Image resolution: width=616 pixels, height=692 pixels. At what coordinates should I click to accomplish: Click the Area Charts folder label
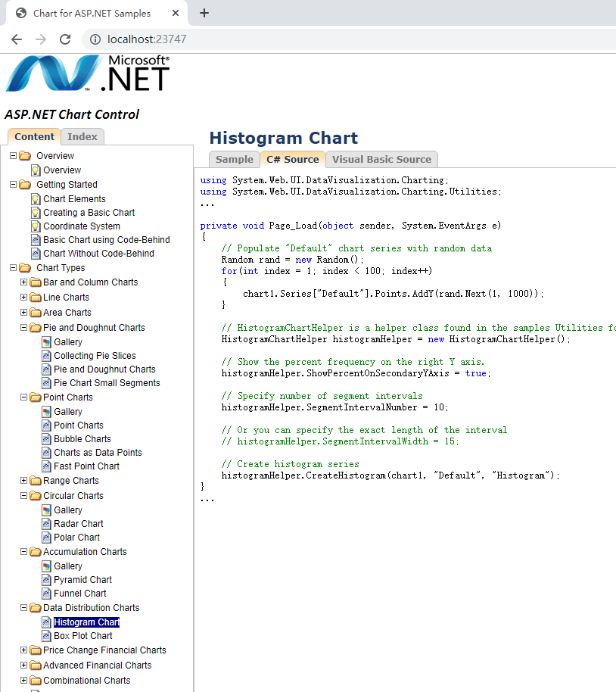coord(67,313)
